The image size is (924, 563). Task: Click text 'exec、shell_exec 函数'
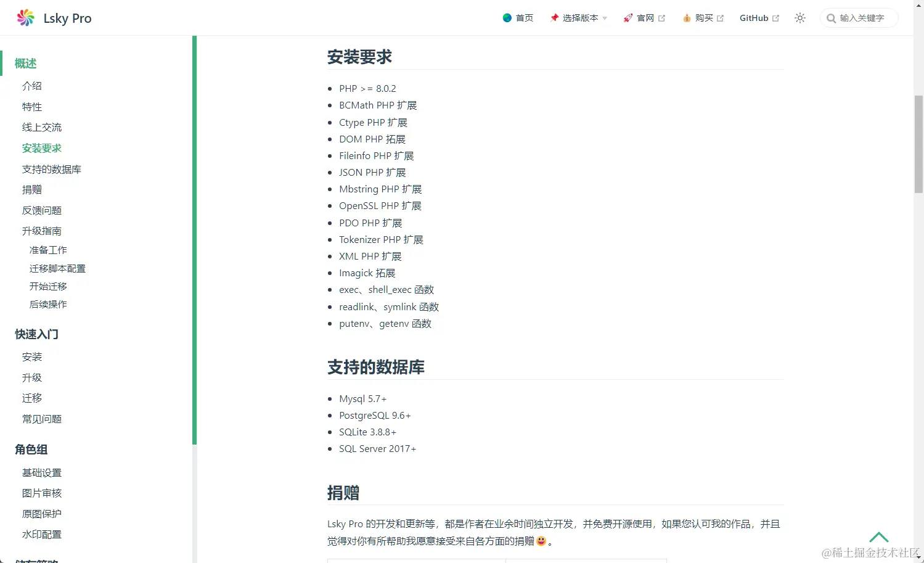[x=386, y=290]
